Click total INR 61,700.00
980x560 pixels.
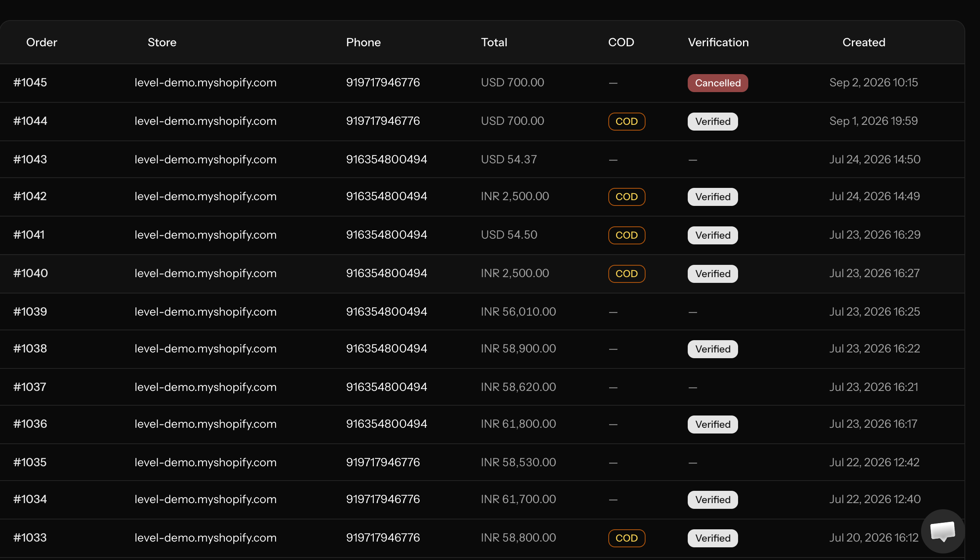(518, 499)
